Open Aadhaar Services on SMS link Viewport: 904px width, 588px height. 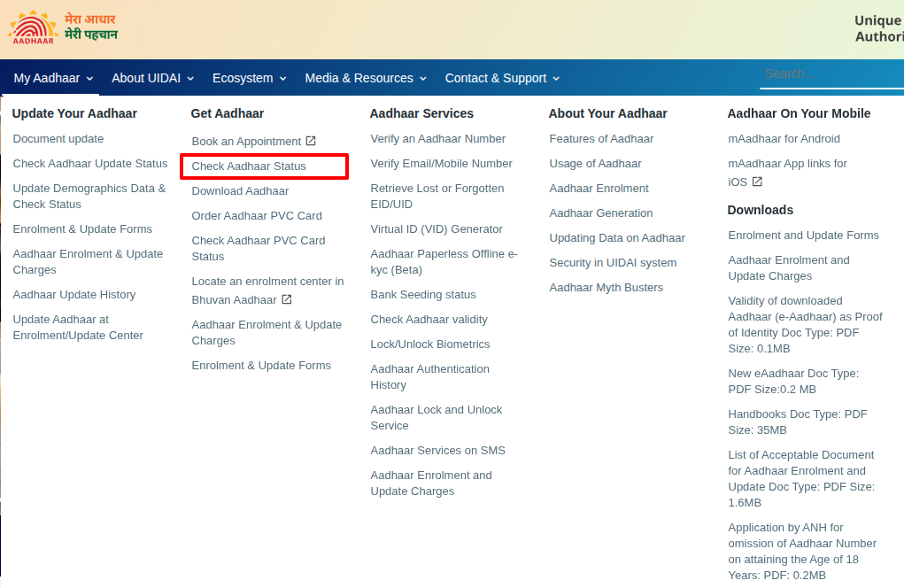click(437, 451)
